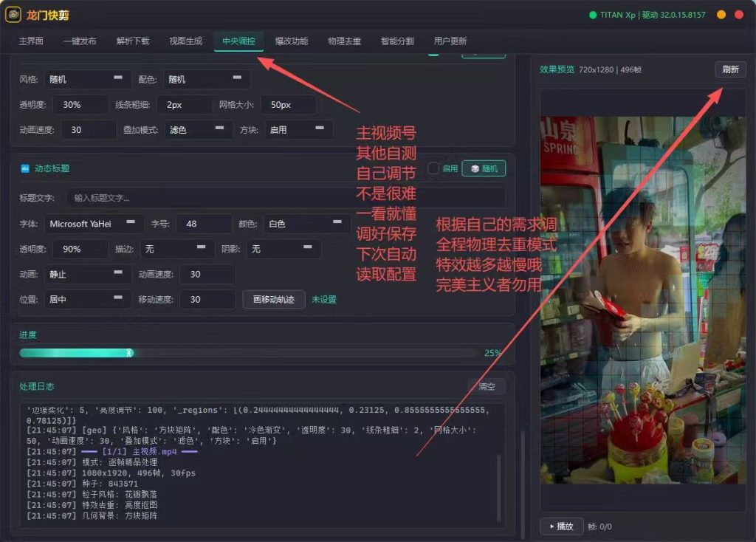Click the 25% progress percentage

click(492, 353)
